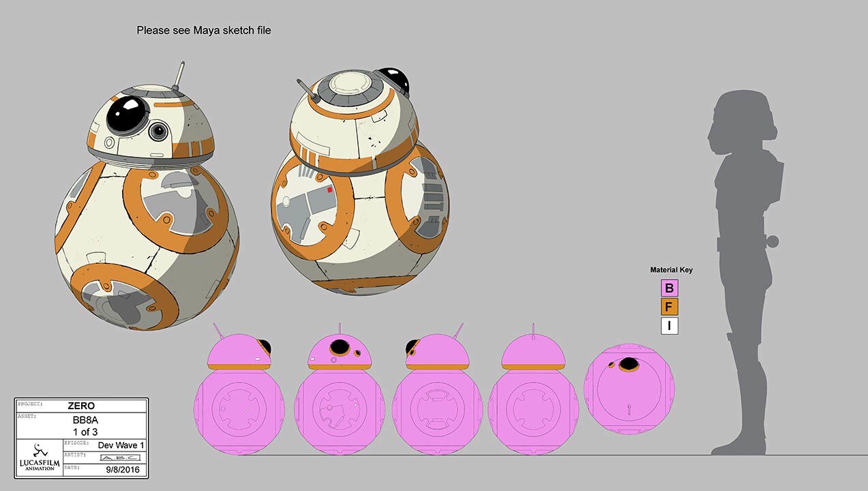The width and height of the screenshot is (868, 491).
Task: Select the large color BB-8 with black eye lens facing forward
Action: [147, 198]
